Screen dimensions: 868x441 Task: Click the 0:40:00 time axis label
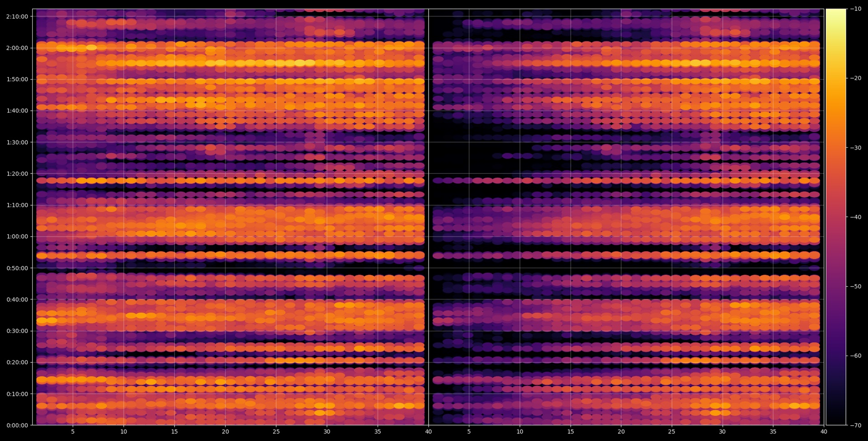point(17,299)
